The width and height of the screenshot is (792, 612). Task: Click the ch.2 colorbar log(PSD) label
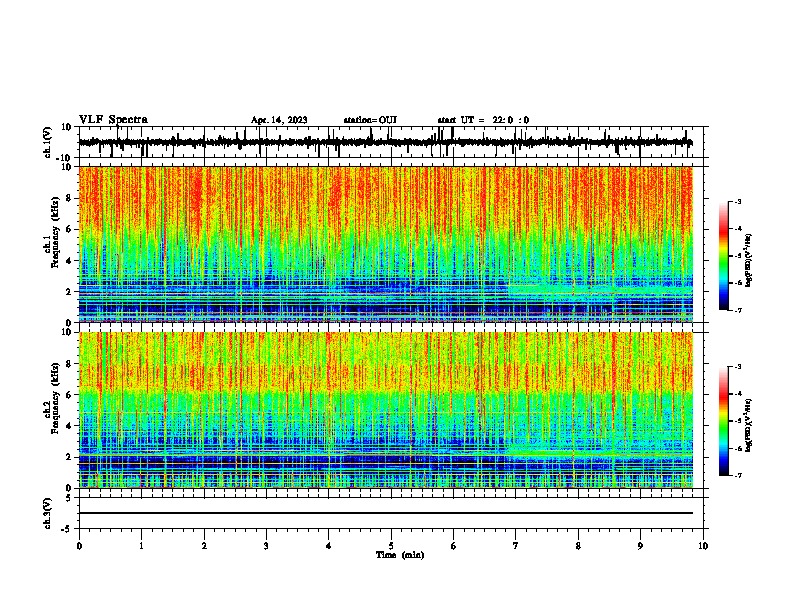coord(748,425)
